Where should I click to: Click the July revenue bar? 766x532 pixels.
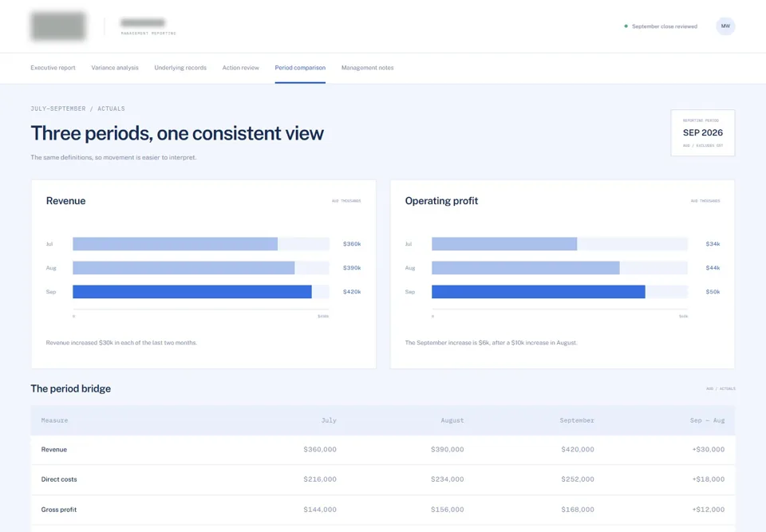(x=175, y=244)
